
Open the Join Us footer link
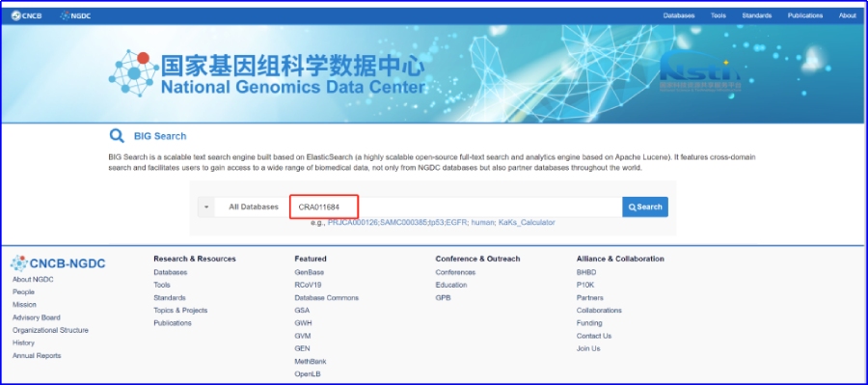click(x=588, y=348)
